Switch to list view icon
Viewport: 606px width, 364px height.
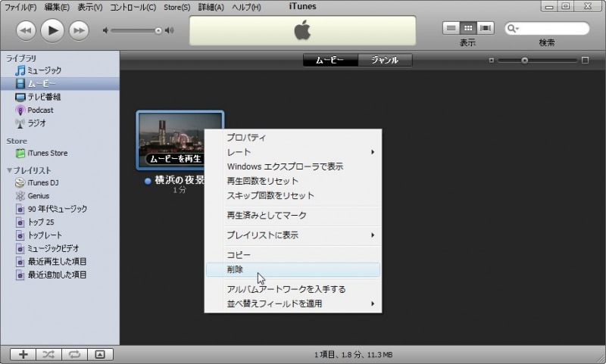[x=451, y=28]
